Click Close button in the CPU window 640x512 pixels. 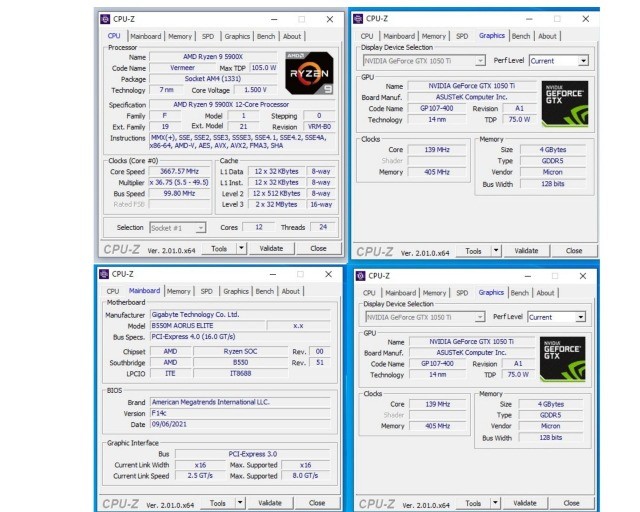[318, 248]
